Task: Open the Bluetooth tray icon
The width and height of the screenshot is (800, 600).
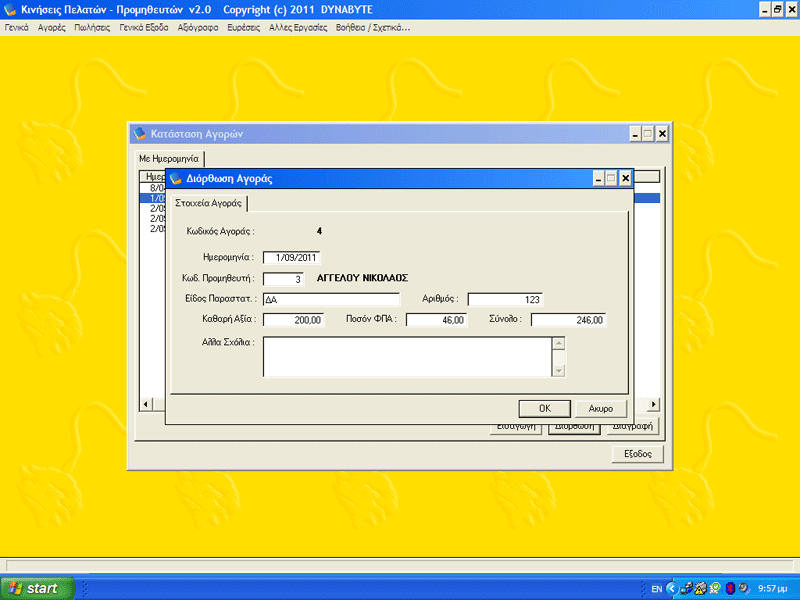Action: click(x=731, y=588)
